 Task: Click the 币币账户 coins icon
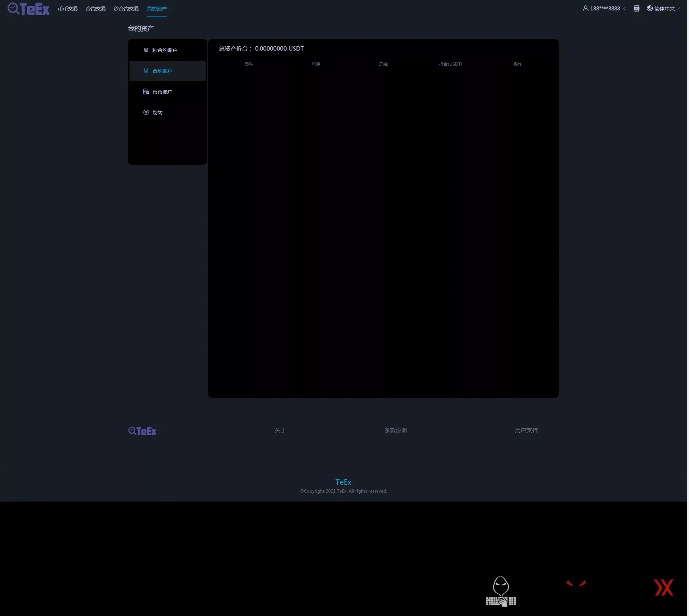pos(146,92)
